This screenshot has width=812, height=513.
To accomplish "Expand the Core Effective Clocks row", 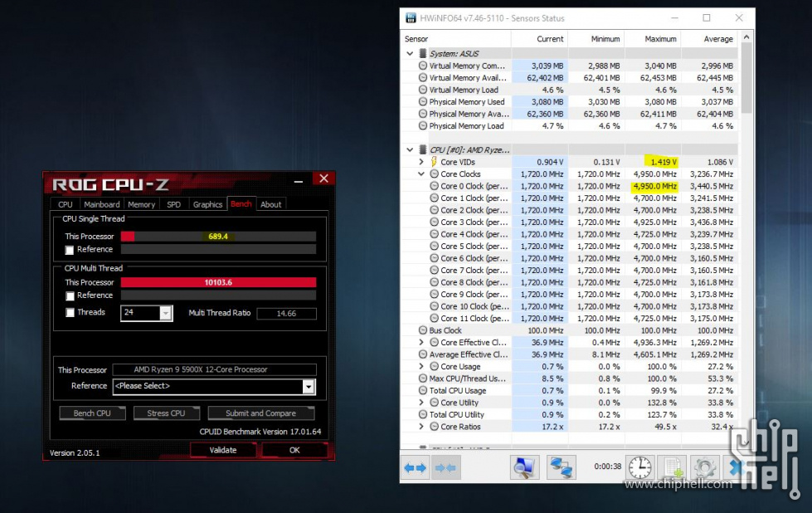I will click(x=421, y=342).
